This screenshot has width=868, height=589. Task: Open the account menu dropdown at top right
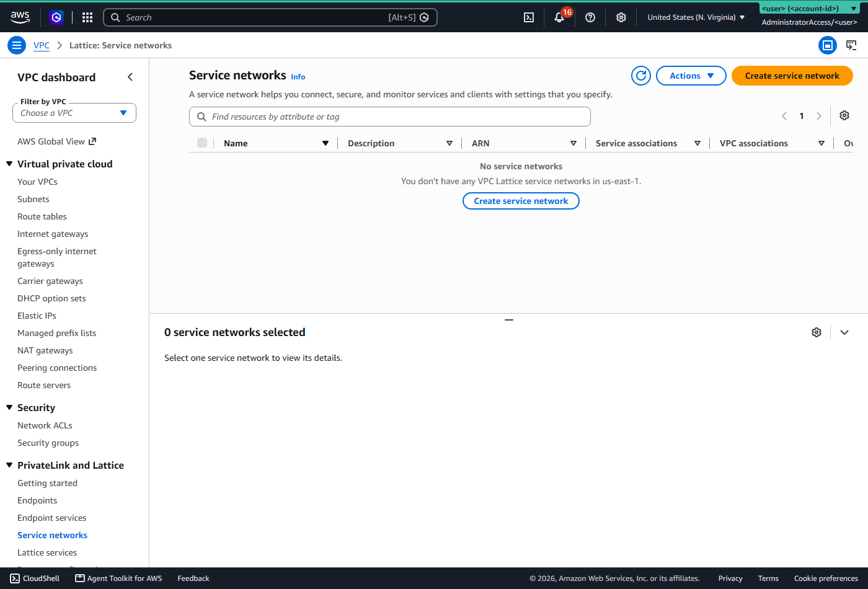(x=810, y=9)
